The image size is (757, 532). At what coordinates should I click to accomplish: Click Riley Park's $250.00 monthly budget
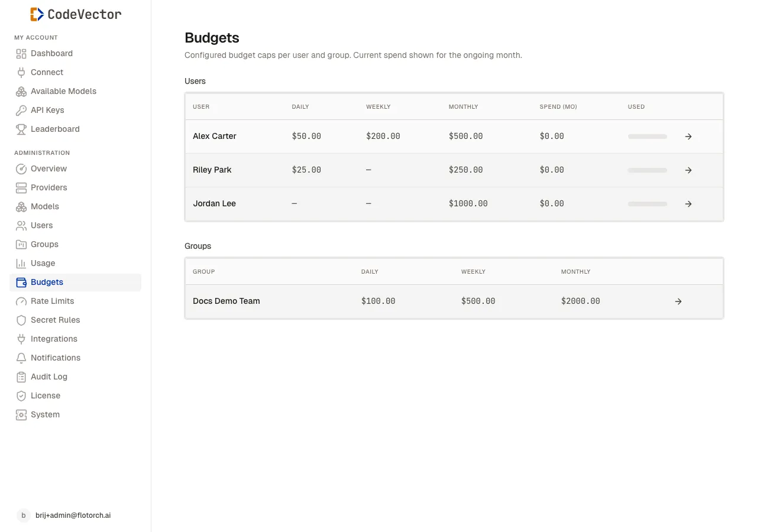(466, 170)
